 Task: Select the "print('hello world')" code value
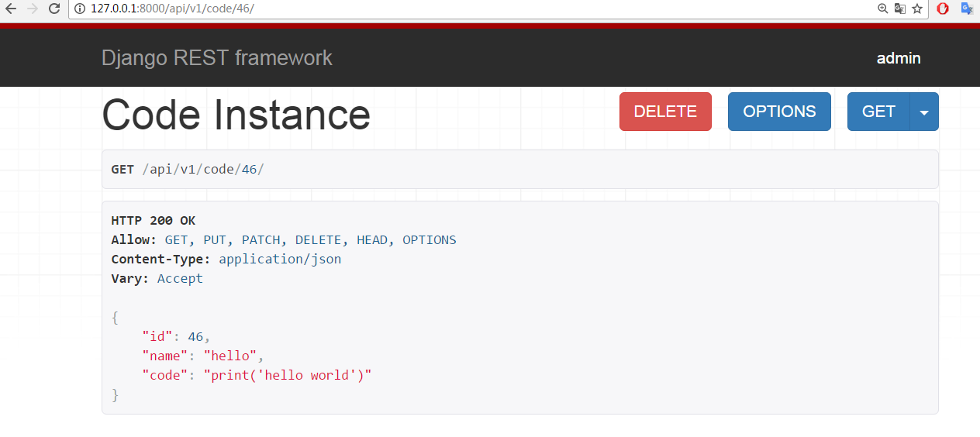tap(288, 376)
